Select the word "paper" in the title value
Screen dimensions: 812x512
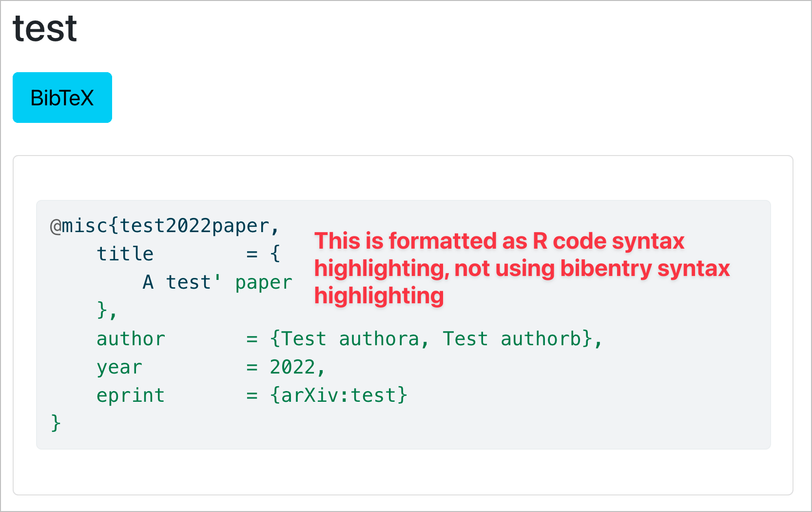coord(263,281)
